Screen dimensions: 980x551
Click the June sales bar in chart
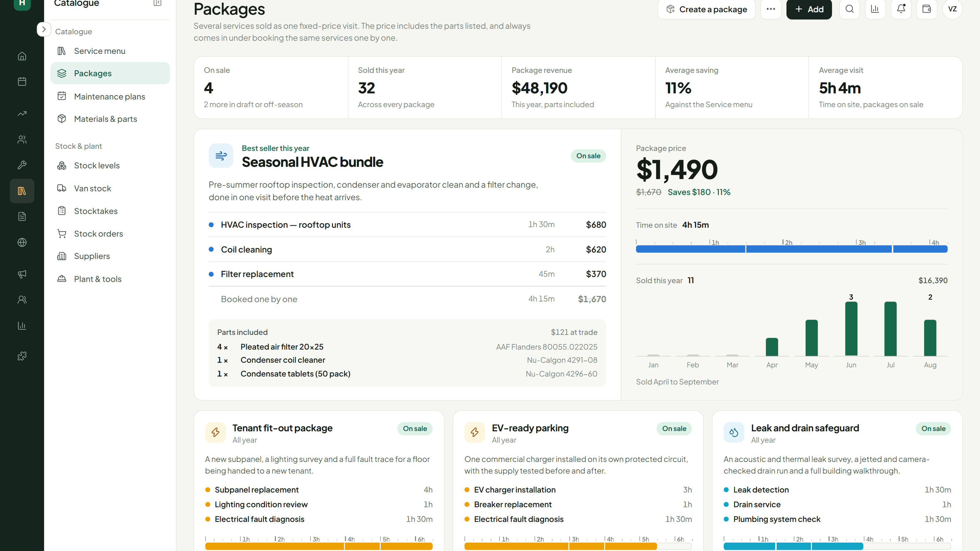tap(851, 328)
